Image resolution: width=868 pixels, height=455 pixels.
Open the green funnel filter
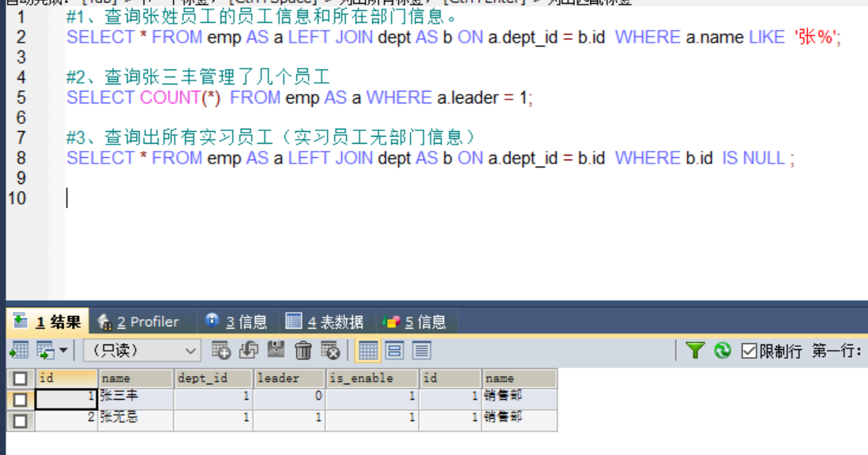(x=694, y=350)
